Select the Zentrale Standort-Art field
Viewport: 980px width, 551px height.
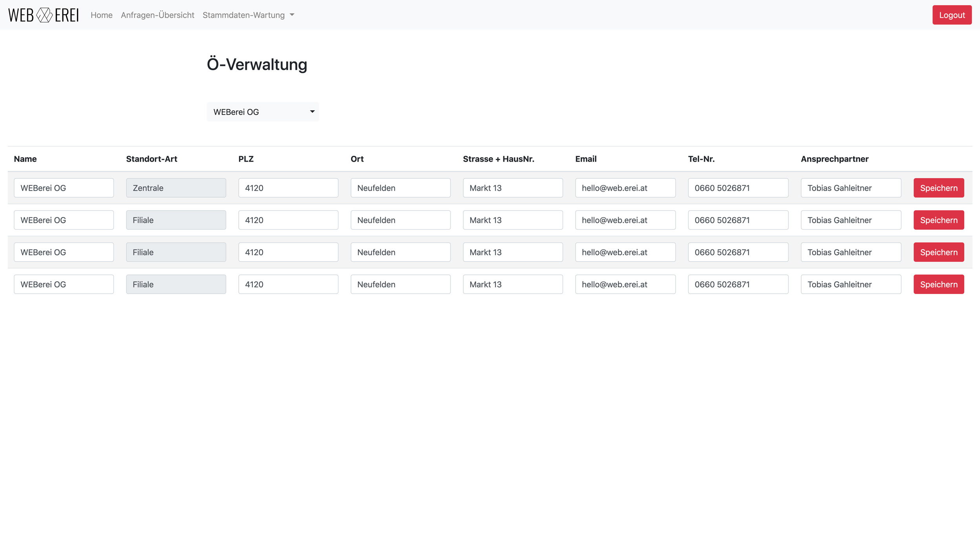(x=176, y=188)
